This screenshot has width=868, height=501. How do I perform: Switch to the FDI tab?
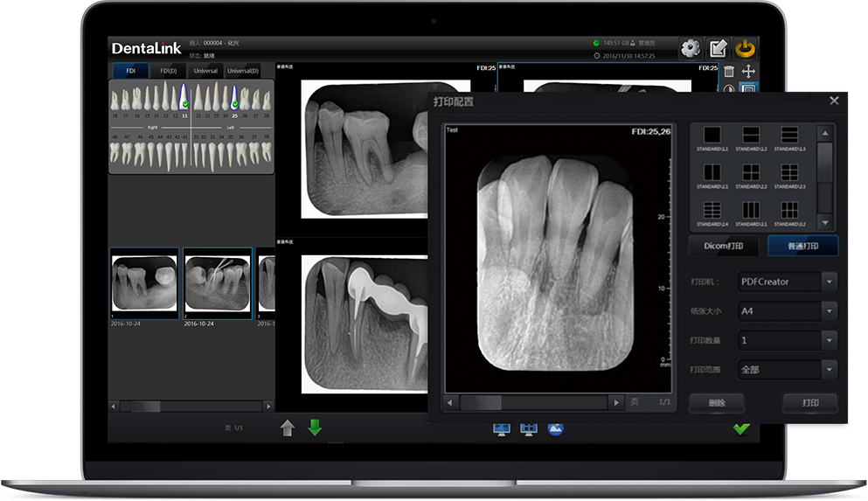pyautogui.click(x=130, y=71)
